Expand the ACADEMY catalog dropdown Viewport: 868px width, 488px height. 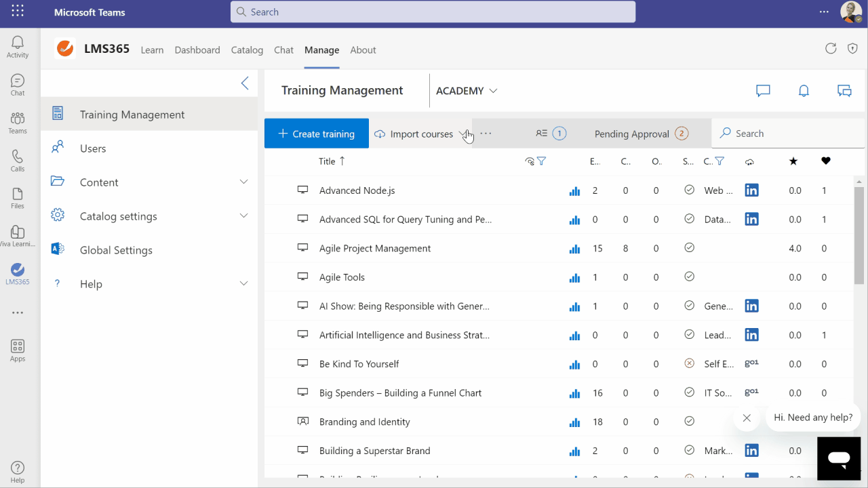tap(467, 91)
